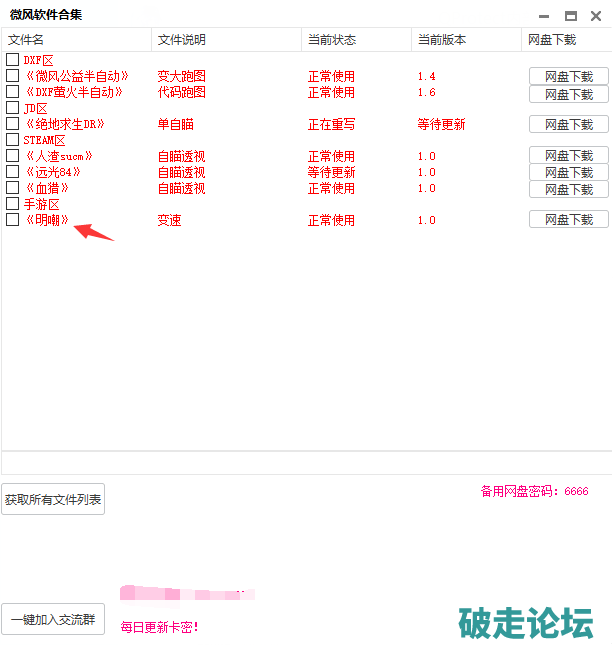Check the DXF区 group checkbox

[x=12, y=60]
